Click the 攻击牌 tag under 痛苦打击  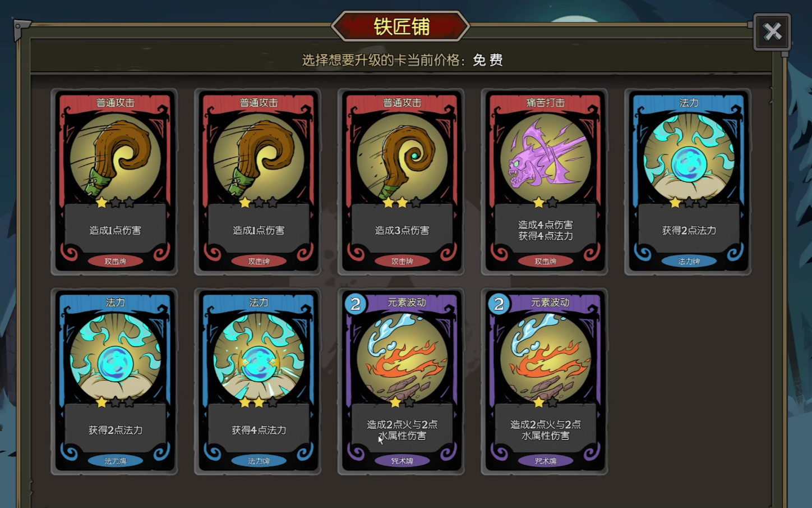point(545,261)
